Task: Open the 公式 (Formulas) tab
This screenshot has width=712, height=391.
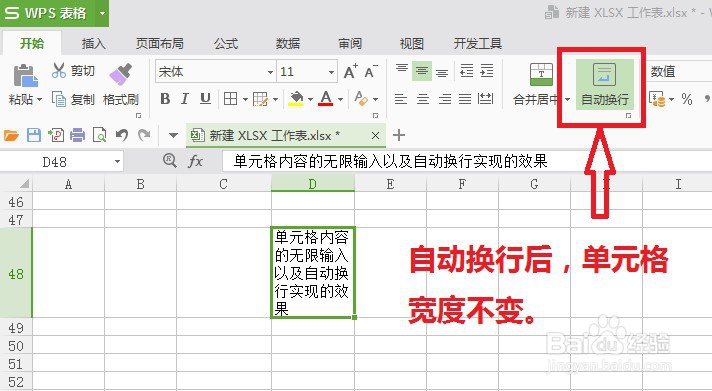Action: pos(226,44)
